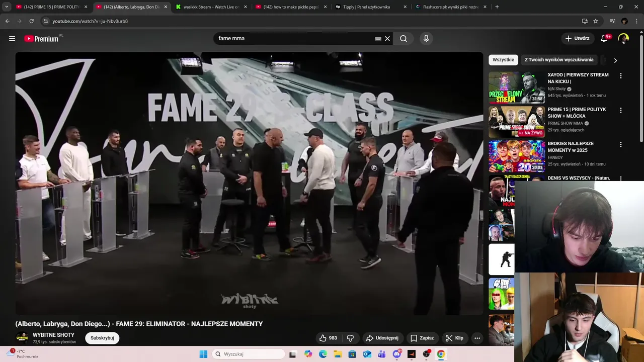
Task: Open the tab search dropdown arrow
Action: coord(7,7)
